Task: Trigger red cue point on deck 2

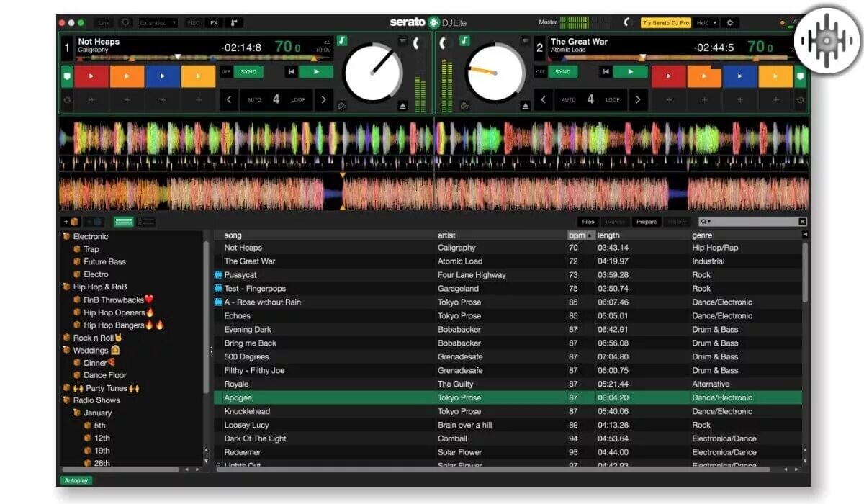Action: (x=668, y=76)
